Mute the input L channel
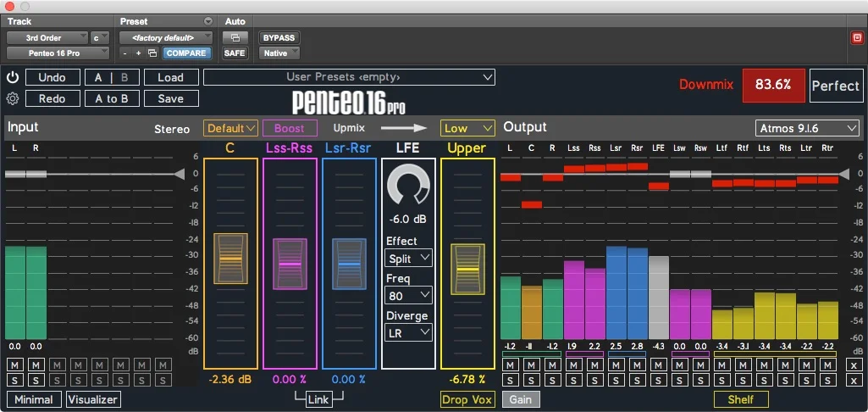This screenshot has width=868, height=412. 15,365
